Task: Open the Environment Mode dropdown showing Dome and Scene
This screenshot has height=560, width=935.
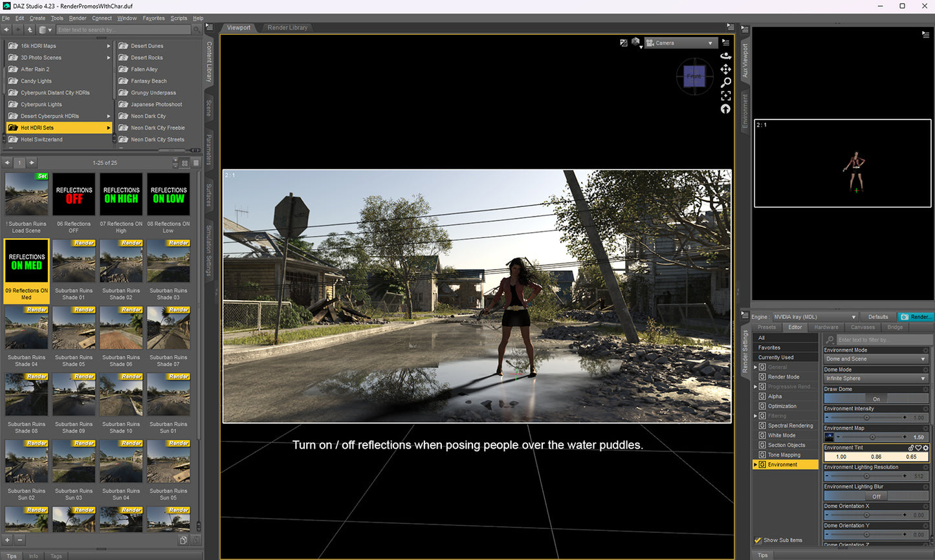Action: [875, 358]
